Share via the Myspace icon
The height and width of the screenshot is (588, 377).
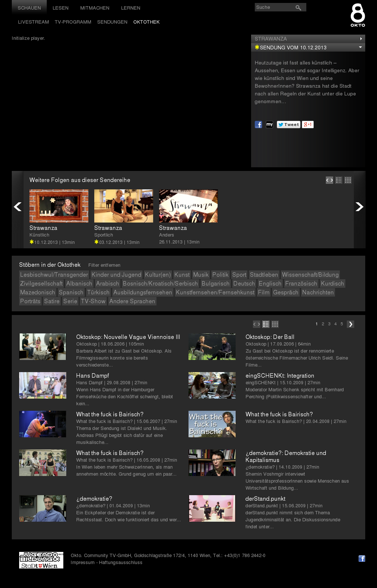(269, 125)
